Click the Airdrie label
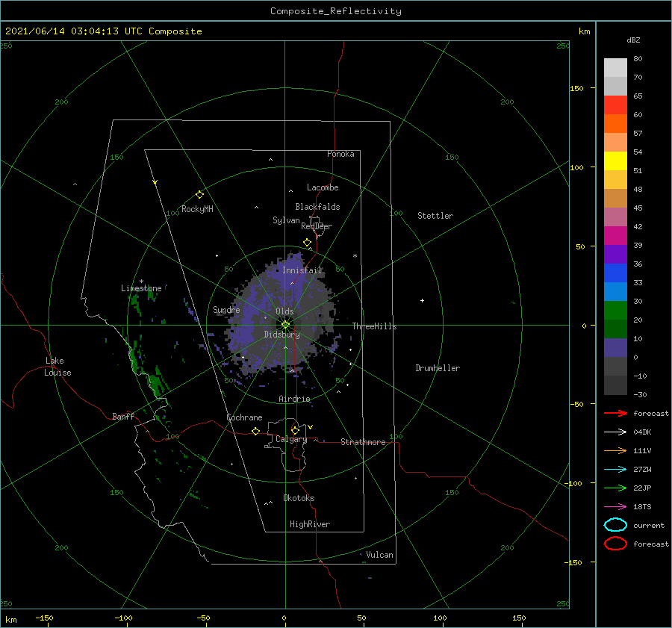Image resolution: width=672 pixels, height=628 pixels. (x=294, y=399)
